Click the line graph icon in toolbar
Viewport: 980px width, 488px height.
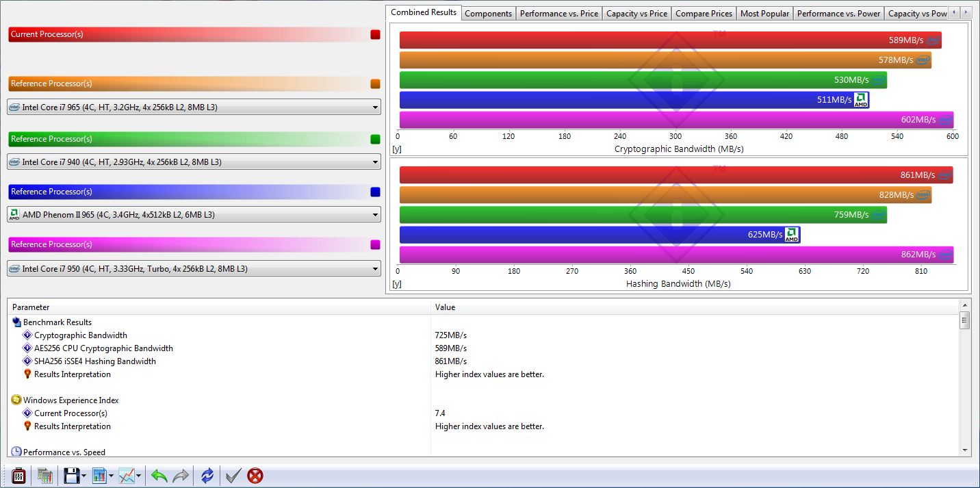point(127,475)
